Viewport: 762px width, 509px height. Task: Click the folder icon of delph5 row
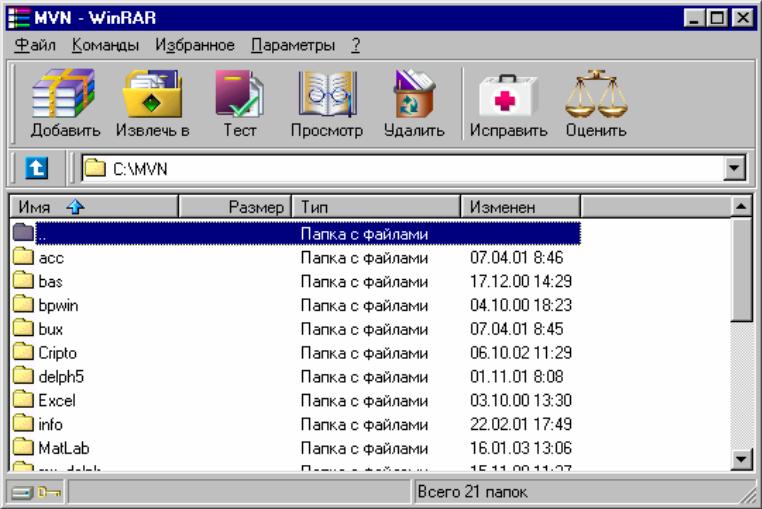point(23,375)
